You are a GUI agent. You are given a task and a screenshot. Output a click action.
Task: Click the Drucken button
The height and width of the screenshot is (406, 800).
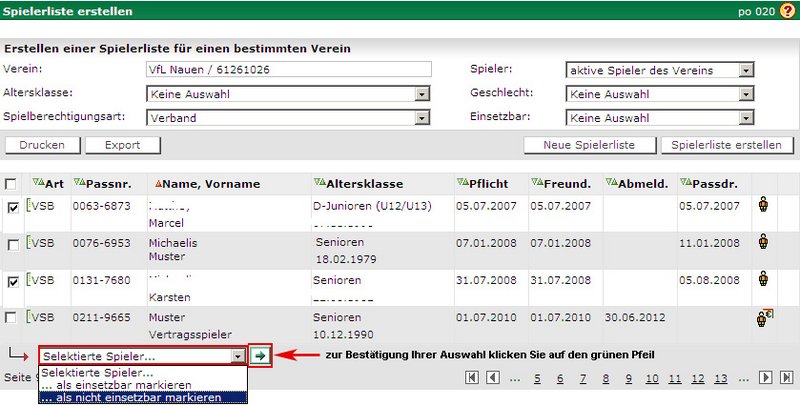42,145
